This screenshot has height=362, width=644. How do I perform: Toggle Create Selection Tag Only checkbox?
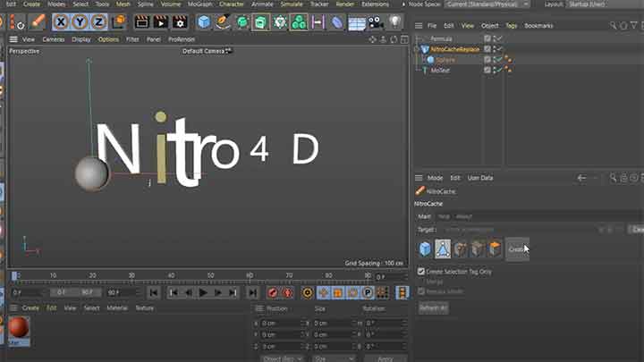[x=421, y=272]
